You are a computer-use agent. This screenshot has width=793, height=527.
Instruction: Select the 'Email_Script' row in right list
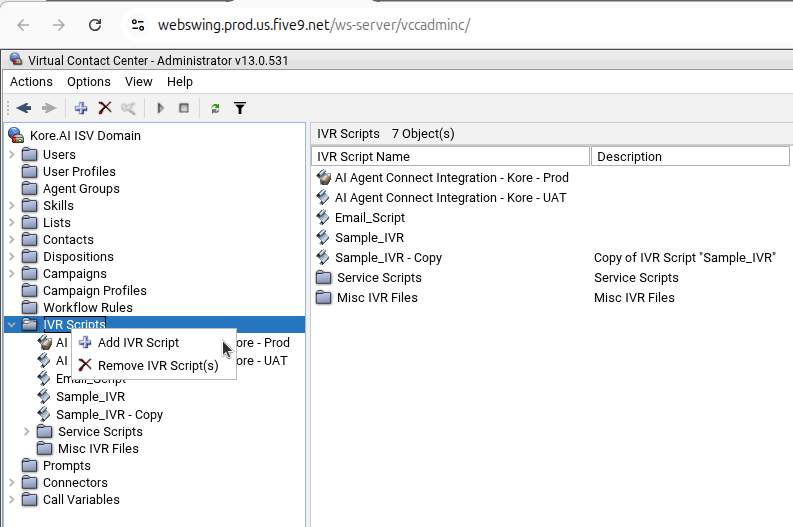370,217
